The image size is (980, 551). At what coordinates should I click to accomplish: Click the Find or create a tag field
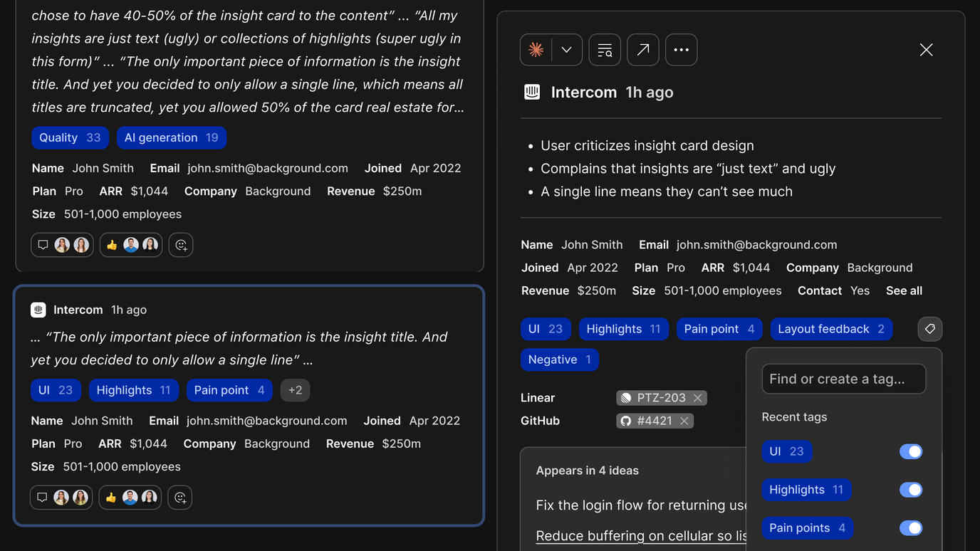point(844,379)
